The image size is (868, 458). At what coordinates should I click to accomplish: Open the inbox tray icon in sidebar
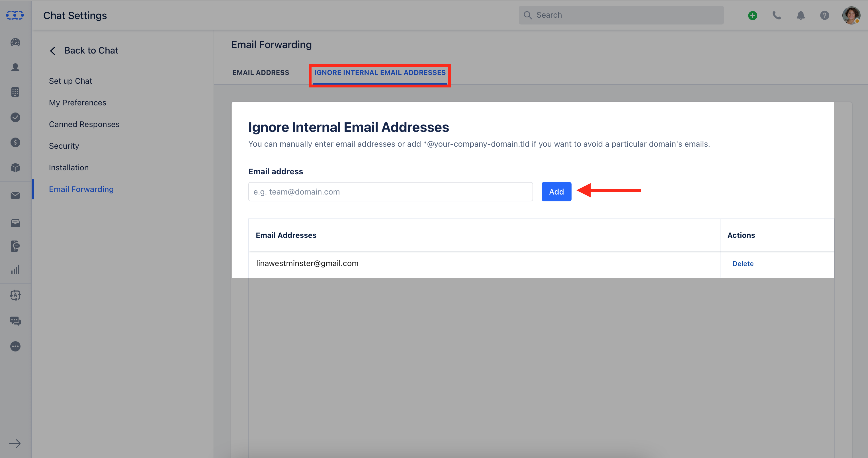coord(15,223)
